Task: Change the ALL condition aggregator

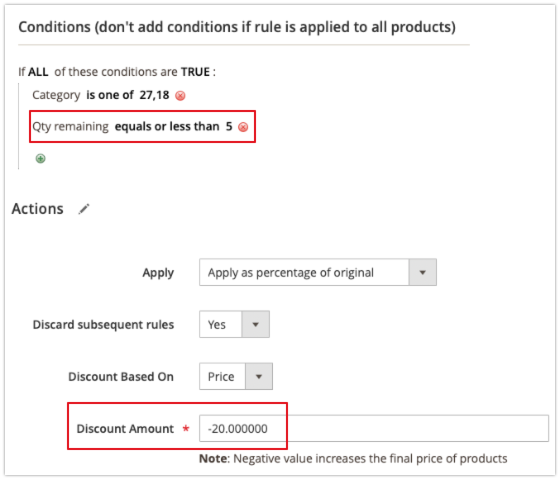Action: tap(38, 72)
